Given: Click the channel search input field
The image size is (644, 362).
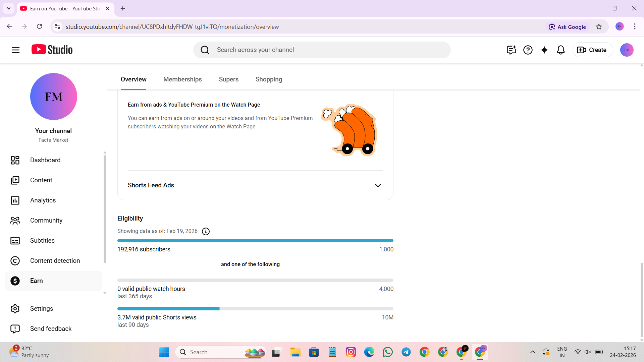Looking at the screenshot, I should [x=329, y=50].
